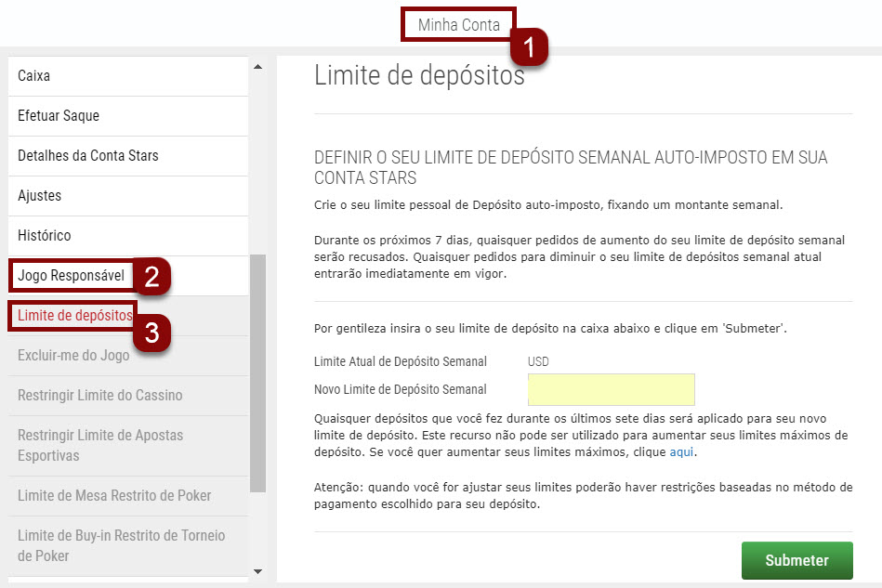Click the new weekly deposit limit field

[611, 388]
